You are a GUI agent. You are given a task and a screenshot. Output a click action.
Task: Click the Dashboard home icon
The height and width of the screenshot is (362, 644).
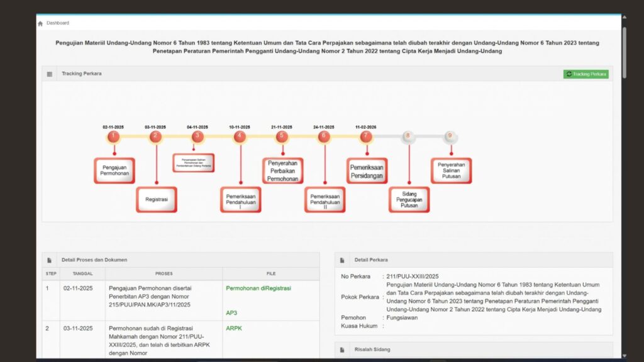click(40, 23)
